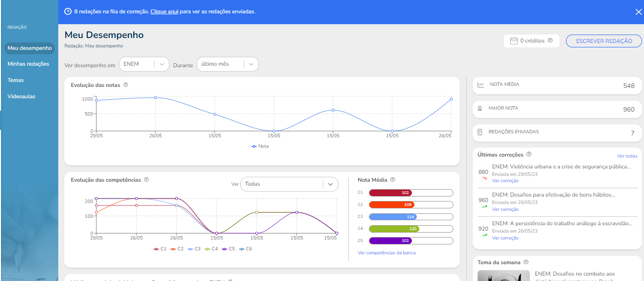Image resolution: width=644 pixels, height=281 pixels.
Task: Toggle C4 series in competências legend
Action: click(211, 249)
